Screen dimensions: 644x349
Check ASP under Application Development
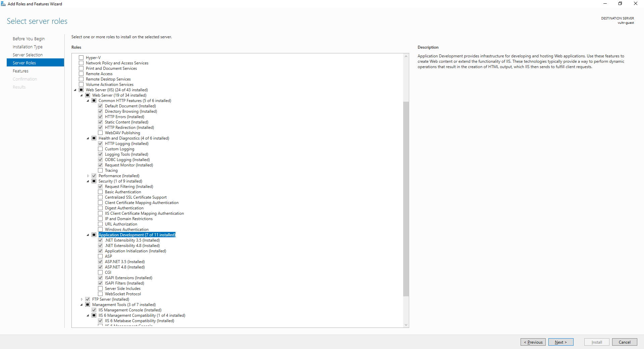[x=100, y=256]
